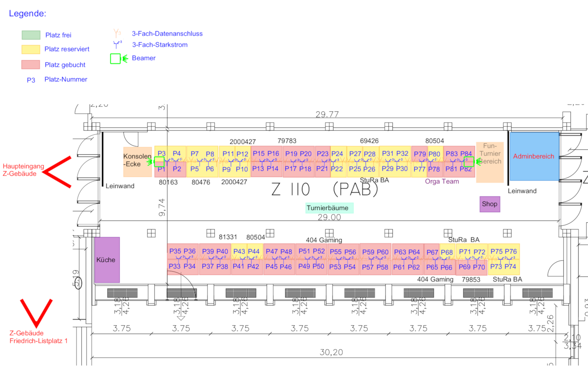Select booked seat P35
Viewport: 588px width, 370px height.
(x=175, y=251)
